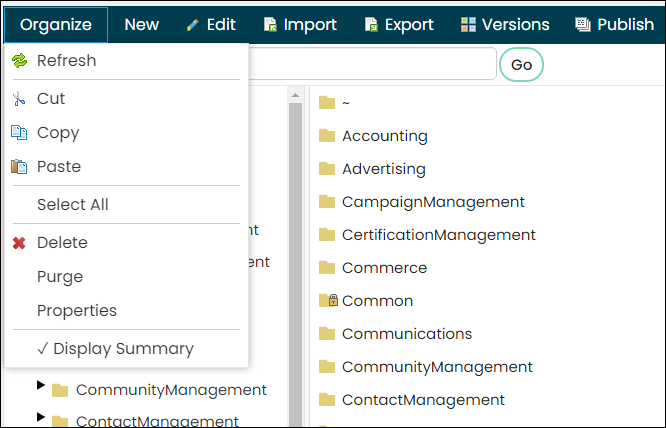
Task: Click the Copy pages icon
Action: tap(19, 132)
